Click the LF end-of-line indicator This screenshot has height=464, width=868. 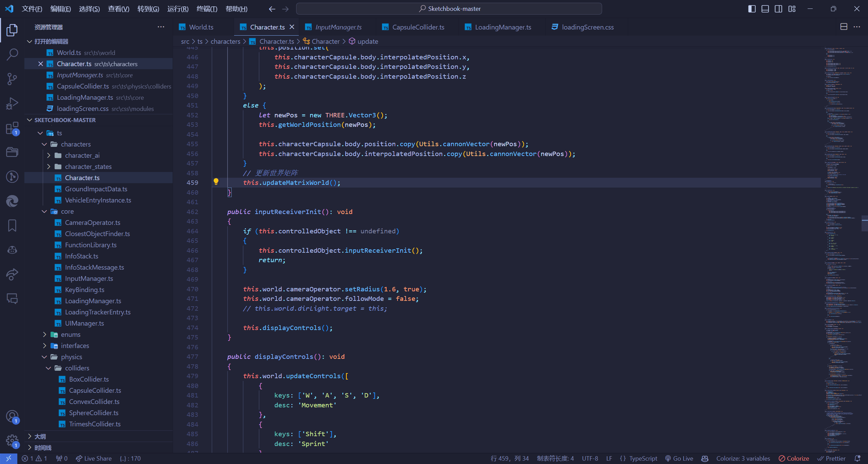[x=609, y=458]
